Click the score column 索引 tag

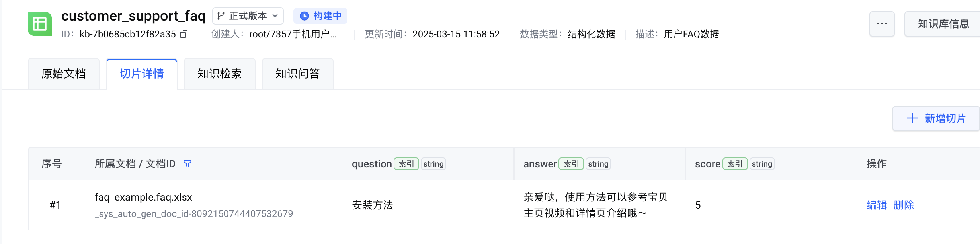point(735,164)
